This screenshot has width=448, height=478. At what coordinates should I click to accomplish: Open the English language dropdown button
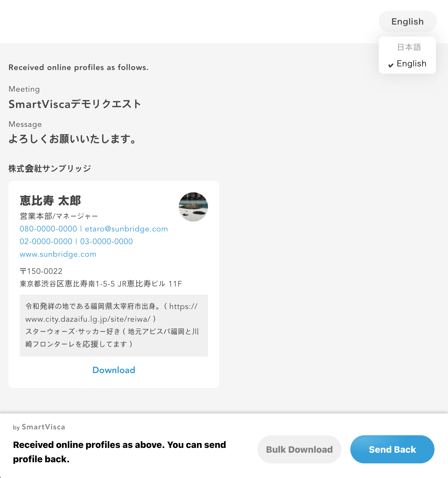point(407,22)
